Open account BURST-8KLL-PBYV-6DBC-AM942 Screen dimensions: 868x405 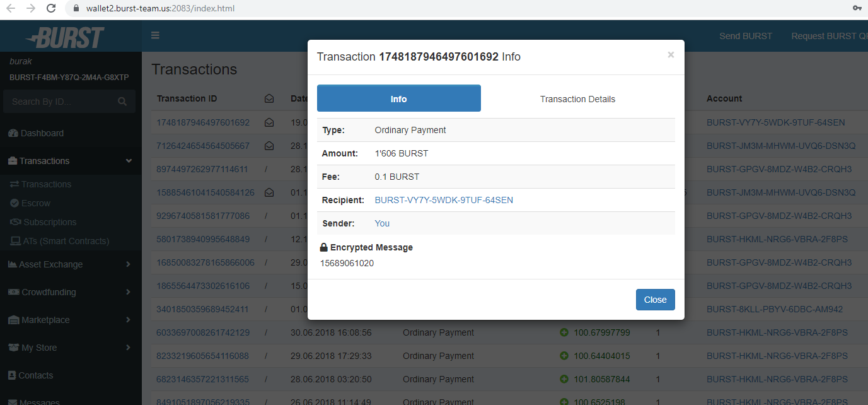coord(775,309)
